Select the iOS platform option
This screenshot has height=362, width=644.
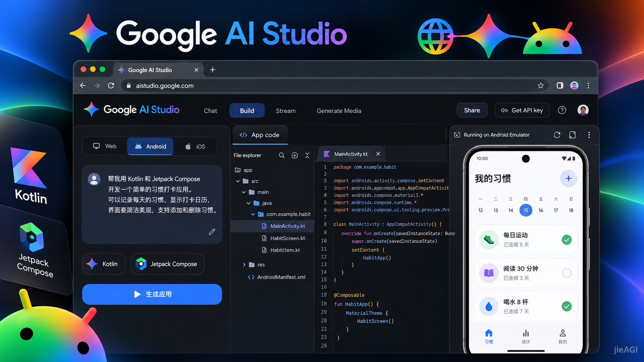point(195,146)
